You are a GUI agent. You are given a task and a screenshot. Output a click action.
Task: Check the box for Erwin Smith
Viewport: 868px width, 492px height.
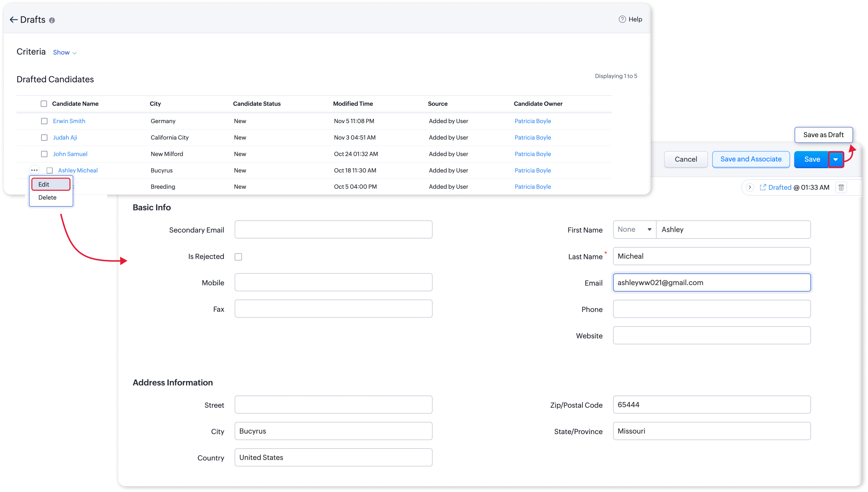[x=44, y=121]
